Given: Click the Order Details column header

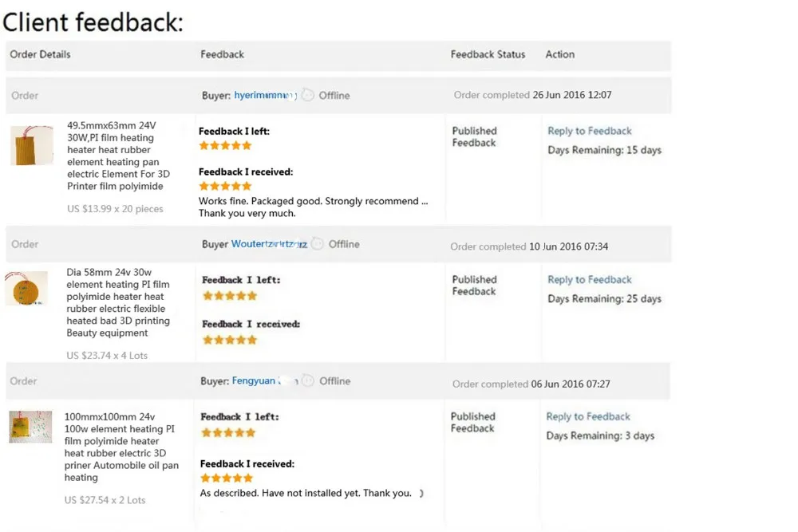Looking at the screenshot, I should (x=40, y=54).
